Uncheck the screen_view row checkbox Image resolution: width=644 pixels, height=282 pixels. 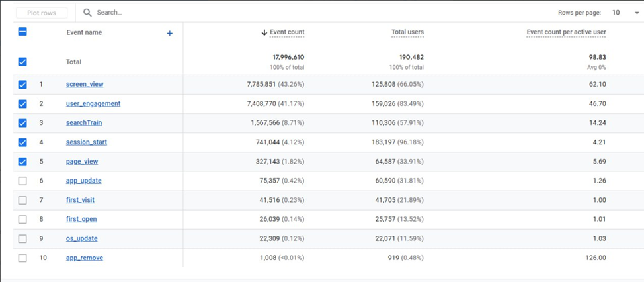tap(22, 85)
